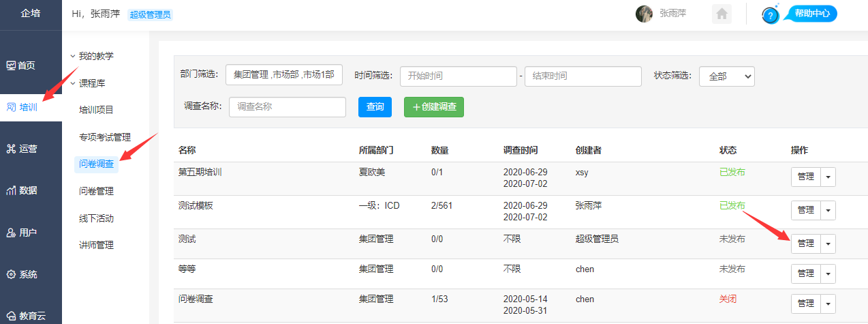The image size is (868, 324).
Task: Click the 超级管理员 role badge
Action: pyautogui.click(x=151, y=14)
